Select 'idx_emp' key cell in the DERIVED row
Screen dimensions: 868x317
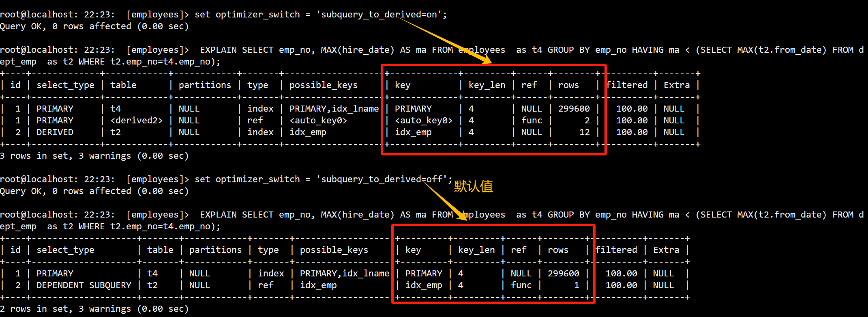pyautogui.click(x=413, y=132)
